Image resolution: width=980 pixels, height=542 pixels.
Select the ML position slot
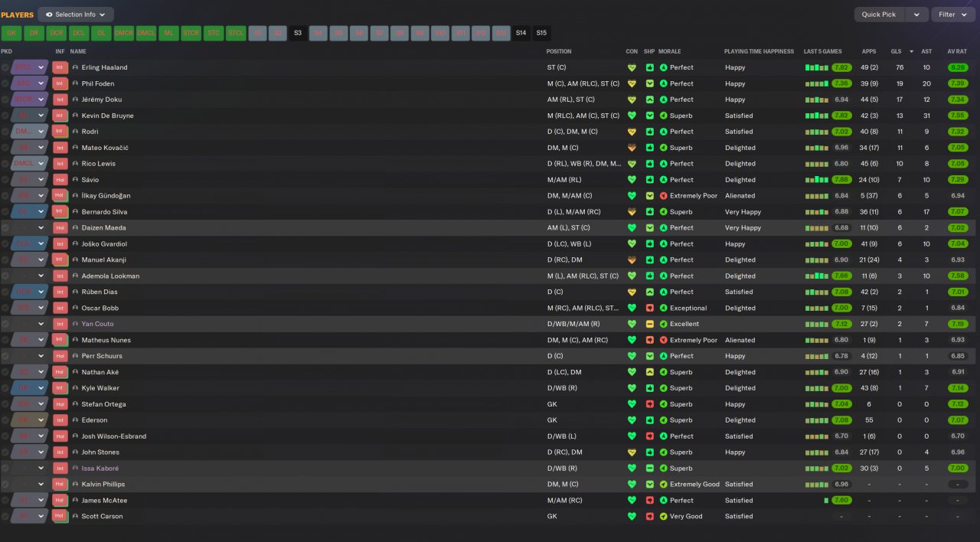click(168, 33)
